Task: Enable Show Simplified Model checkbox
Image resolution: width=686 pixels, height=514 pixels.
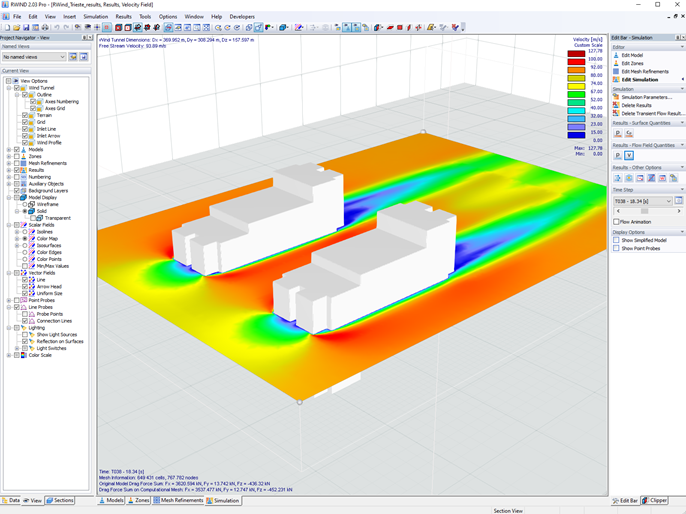Action: 616,240
